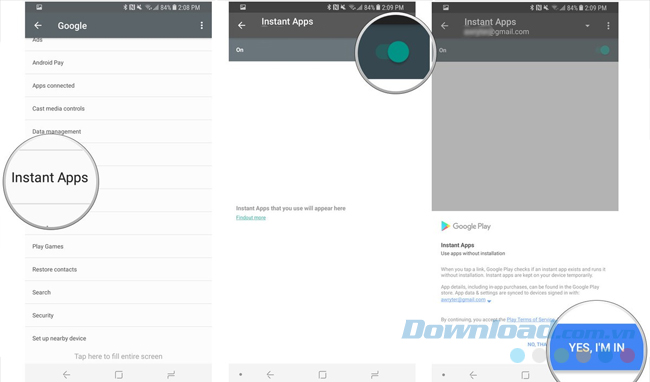
Task: Go back from middle Instant Apps screen header
Action: (x=242, y=25)
